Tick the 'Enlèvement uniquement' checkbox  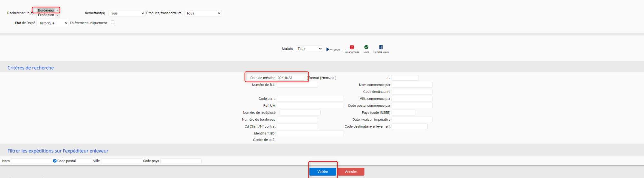click(x=112, y=23)
